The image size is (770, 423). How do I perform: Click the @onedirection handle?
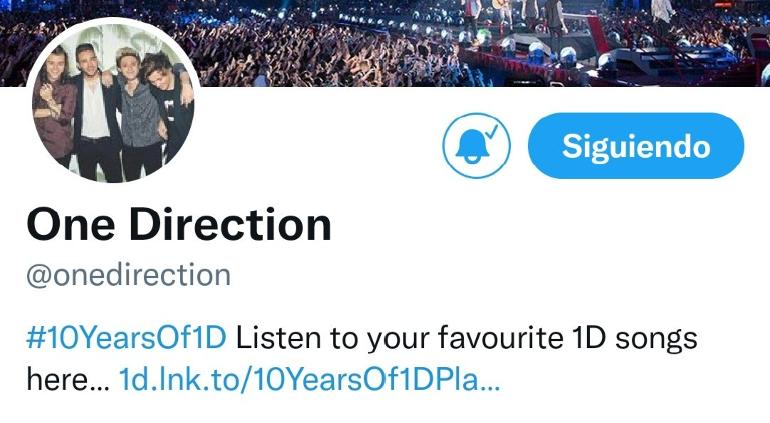click(x=129, y=275)
